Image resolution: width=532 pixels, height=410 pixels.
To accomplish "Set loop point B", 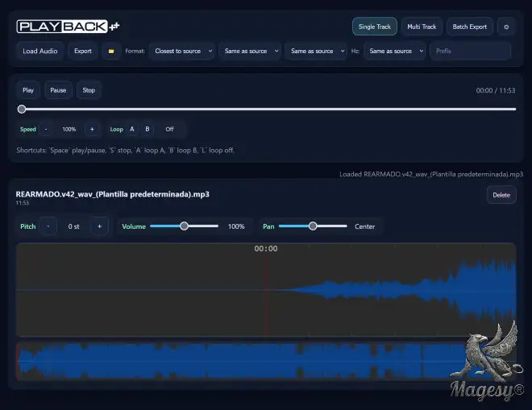I will pyautogui.click(x=148, y=129).
